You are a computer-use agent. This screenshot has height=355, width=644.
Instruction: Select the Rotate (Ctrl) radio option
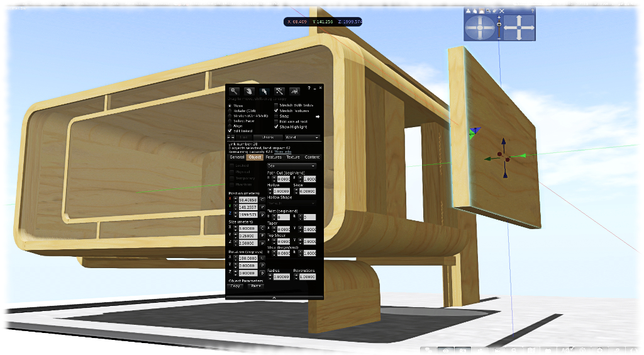(230, 111)
